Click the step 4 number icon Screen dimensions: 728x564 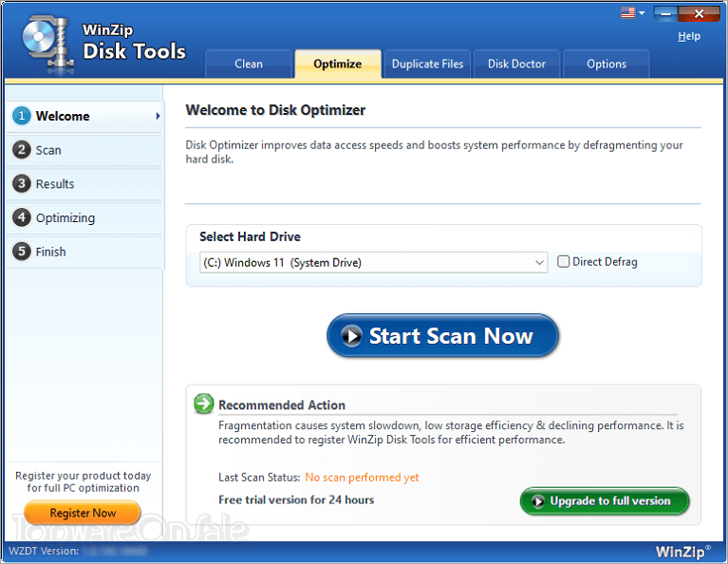pyautogui.click(x=22, y=217)
